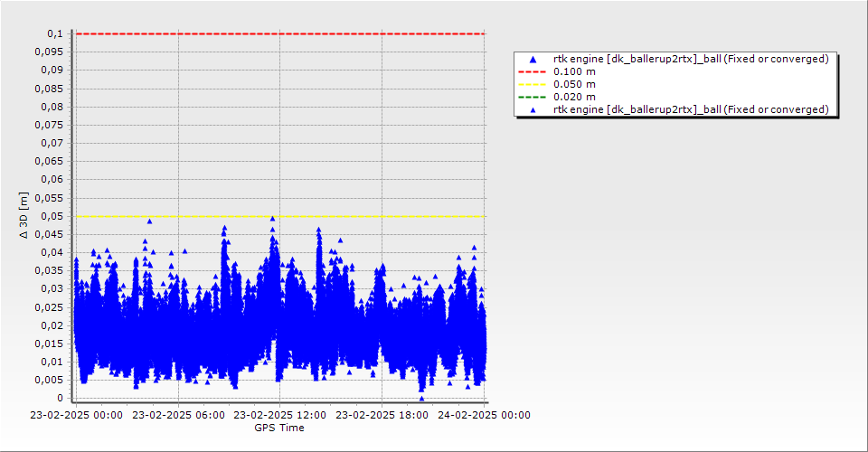Viewport: 868px width, 452px height.
Task: Click the '0,08' Y-axis tick label
Action: click(52, 107)
